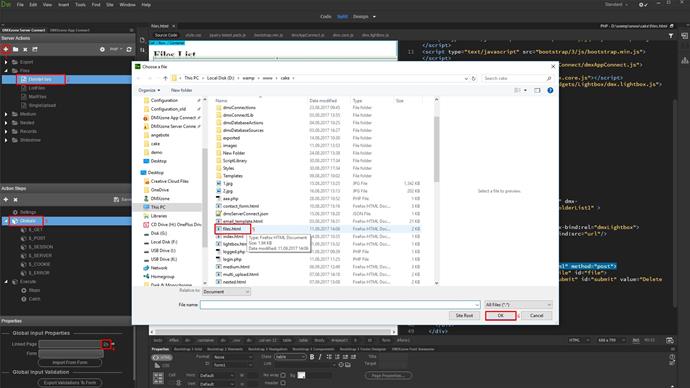The height and width of the screenshot is (388, 690).
Task: Expand the Medium folder in Server Actions
Action: [6, 114]
